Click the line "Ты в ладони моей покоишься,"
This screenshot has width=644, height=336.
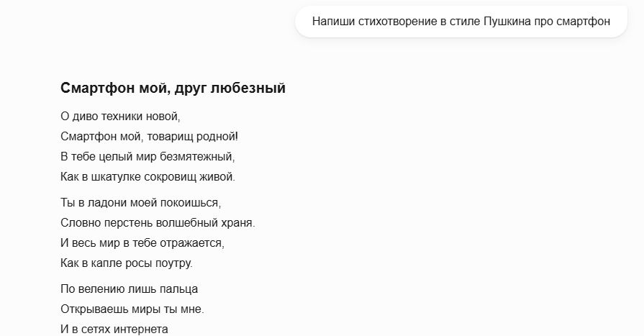pos(140,202)
